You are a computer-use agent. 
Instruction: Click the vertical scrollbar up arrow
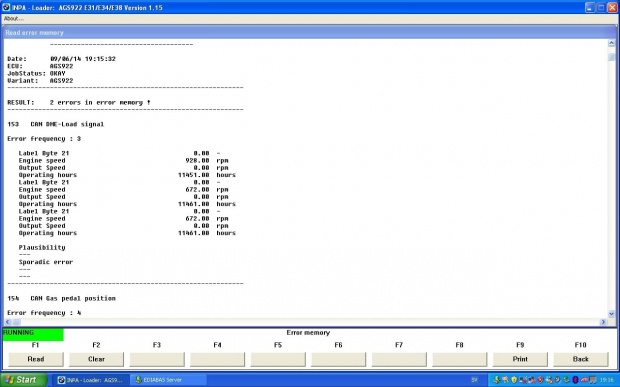point(611,43)
